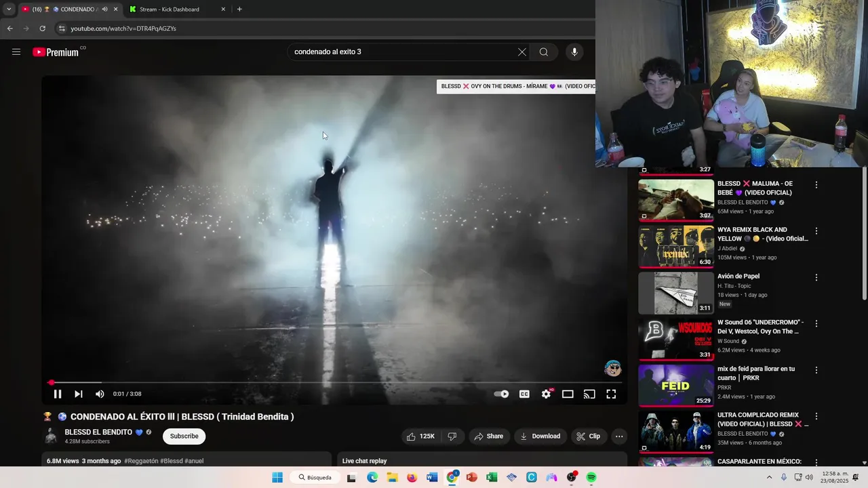Viewport: 868px width, 488px height.
Task: Open the YouTube guide hamburger menu
Action: coord(16,52)
